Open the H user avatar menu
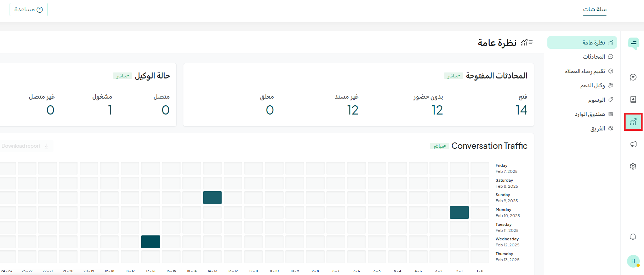 tap(633, 261)
